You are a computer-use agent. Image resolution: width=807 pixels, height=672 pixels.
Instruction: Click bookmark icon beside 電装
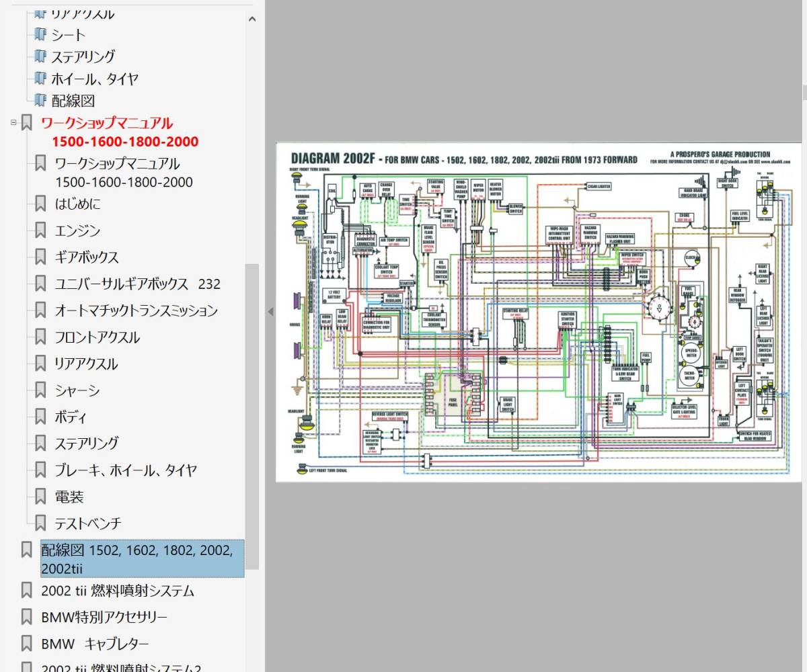coord(40,497)
